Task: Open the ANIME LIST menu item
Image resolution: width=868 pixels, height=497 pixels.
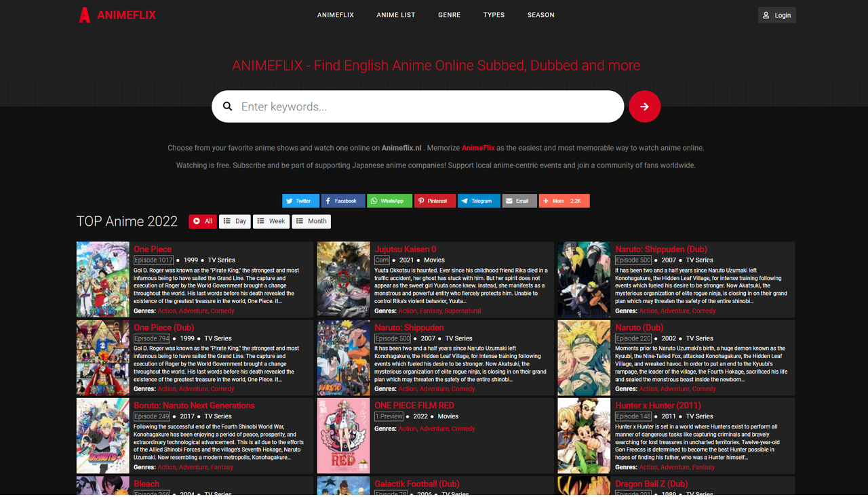Action: tap(396, 15)
